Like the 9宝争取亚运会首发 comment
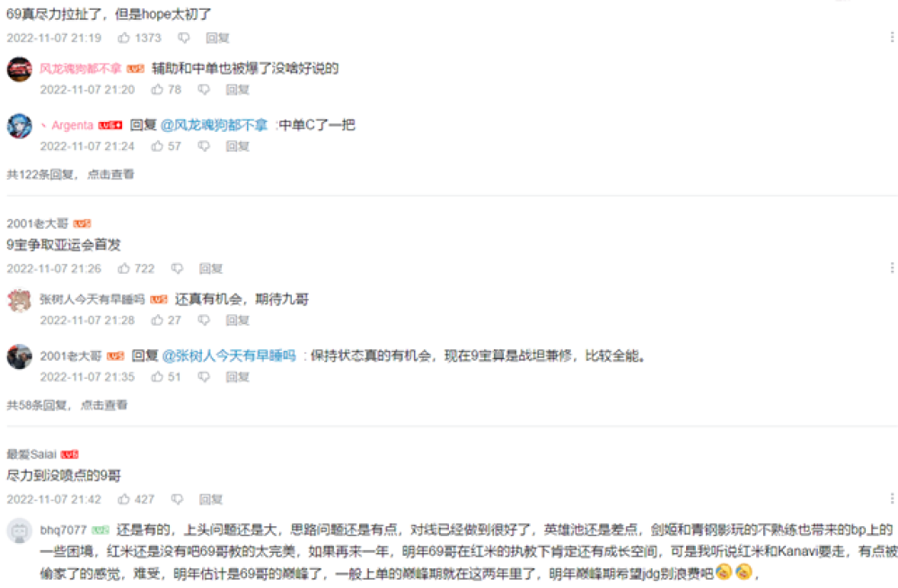898x588 pixels. (124, 268)
